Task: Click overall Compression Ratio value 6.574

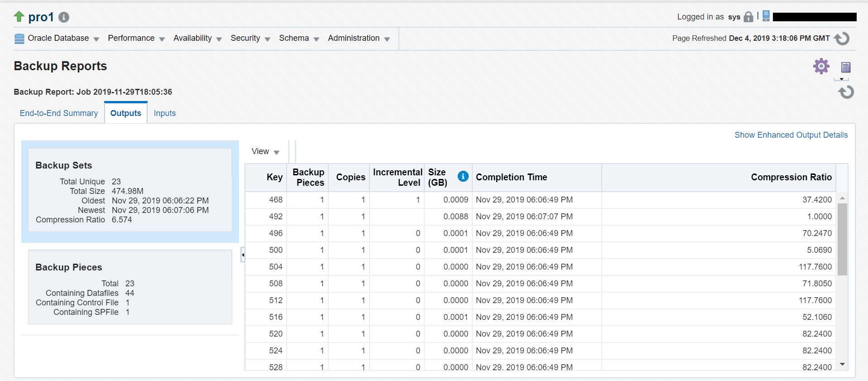Action: (122, 220)
